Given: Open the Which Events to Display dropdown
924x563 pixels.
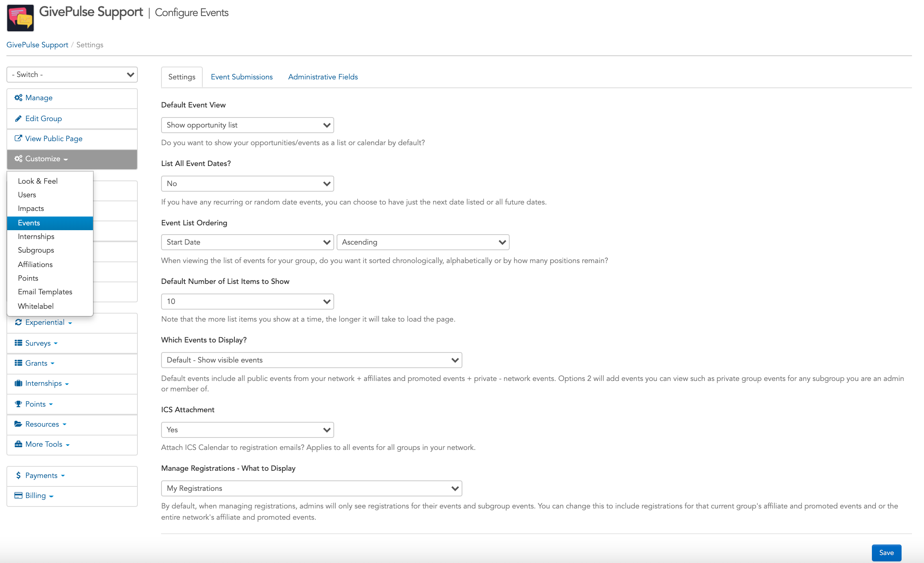Looking at the screenshot, I should tap(311, 360).
